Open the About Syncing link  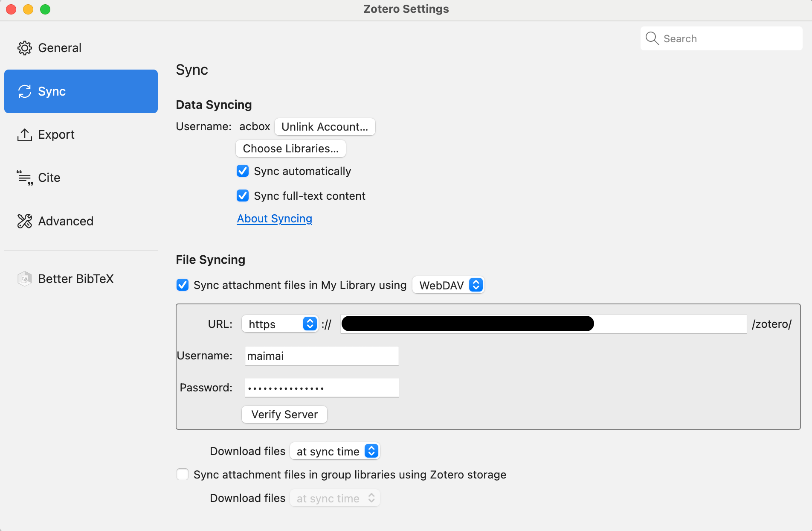[x=275, y=219]
